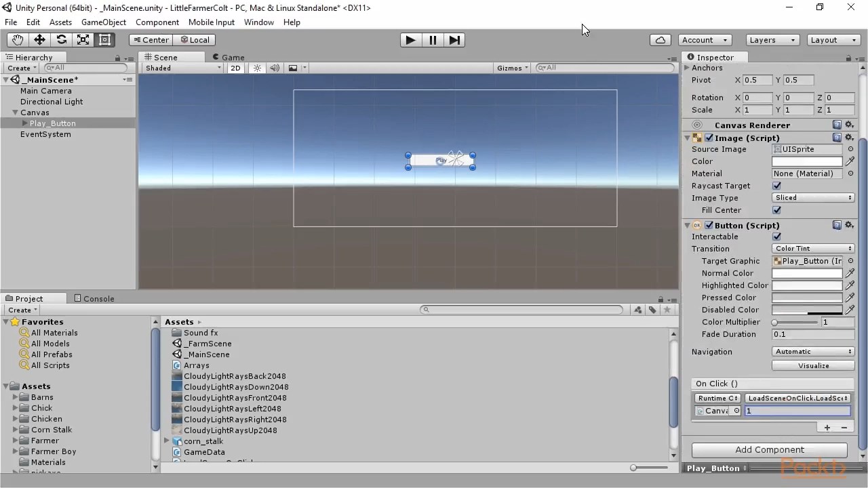This screenshot has height=488, width=868.
Task: Toggle Raycast Target checkbox
Action: pyautogui.click(x=776, y=186)
